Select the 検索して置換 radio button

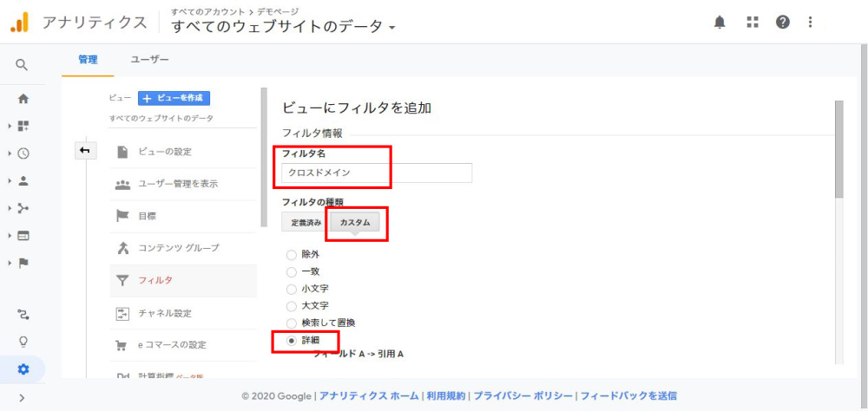coord(291,323)
